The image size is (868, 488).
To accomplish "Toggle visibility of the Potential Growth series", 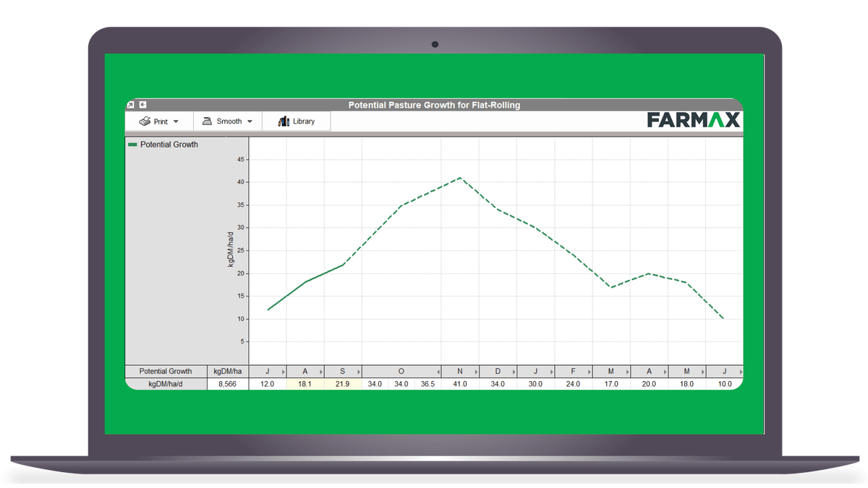I will [166, 145].
